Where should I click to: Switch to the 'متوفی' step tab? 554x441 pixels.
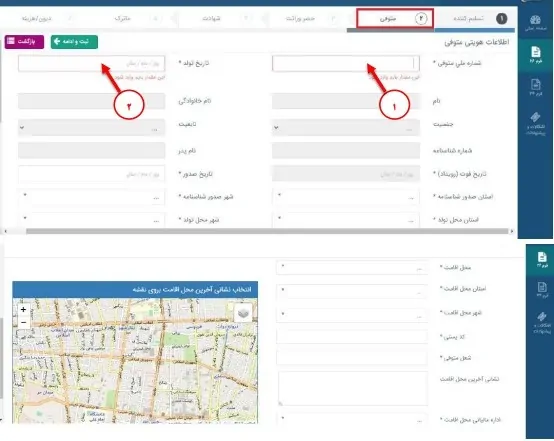tap(395, 18)
